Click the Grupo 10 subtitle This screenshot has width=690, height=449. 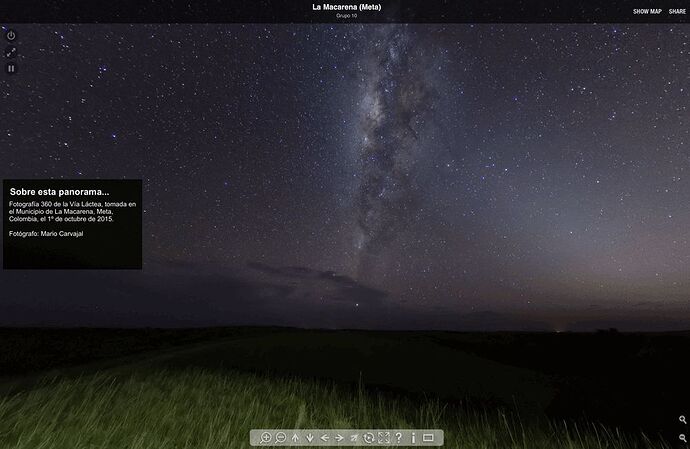[x=347, y=16]
